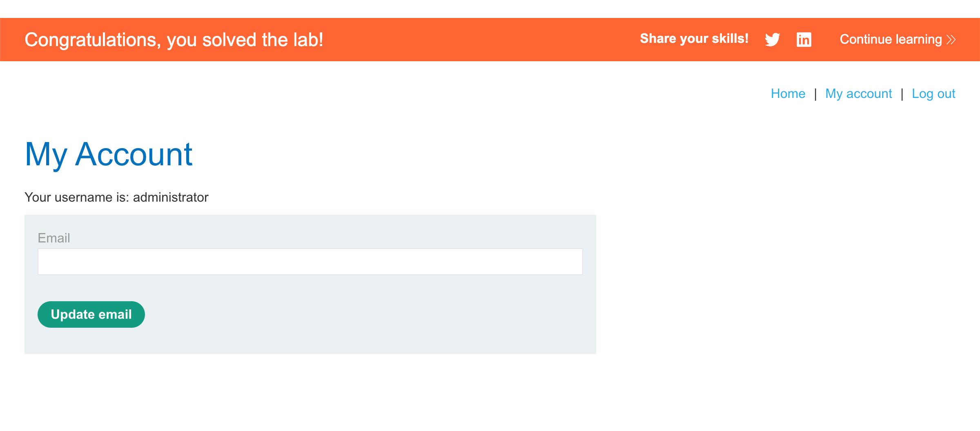Share on LinkedIn via the icon
The width and height of the screenshot is (980, 431).
pos(804,40)
